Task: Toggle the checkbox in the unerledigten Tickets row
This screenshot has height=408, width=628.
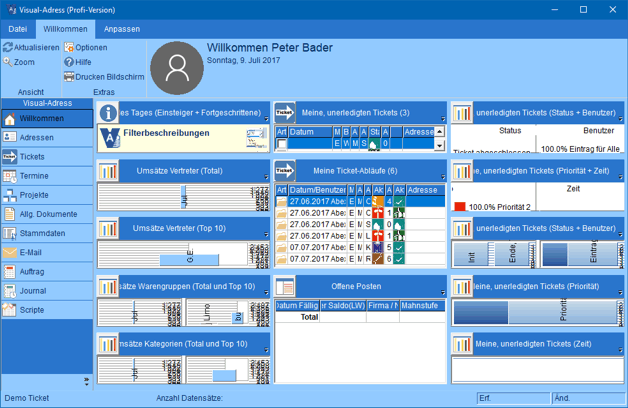Action: point(282,144)
